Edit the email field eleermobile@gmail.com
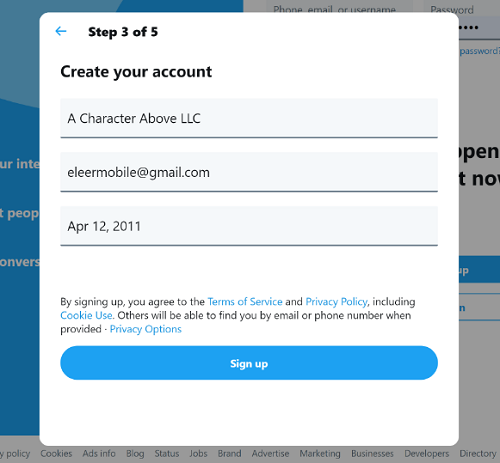 [x=249, y=172]
